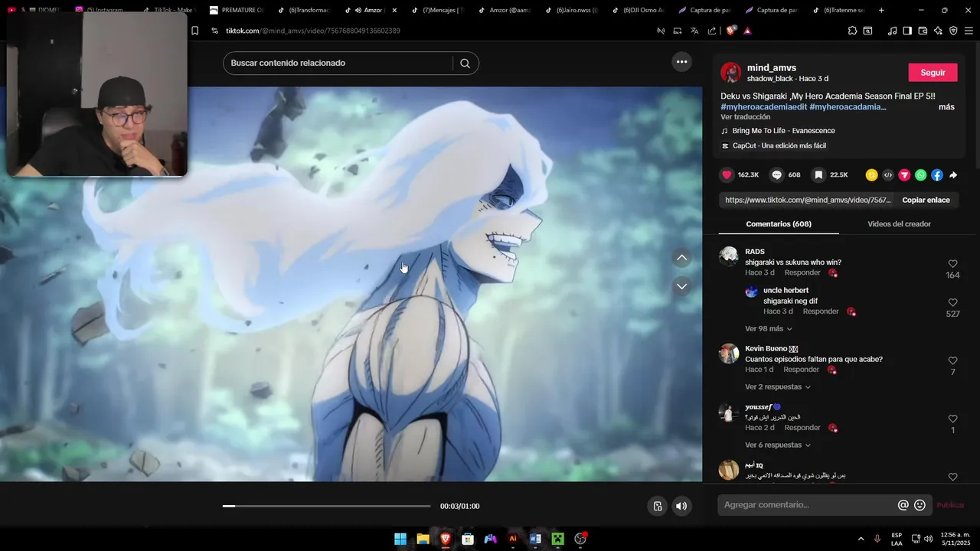
Task: Bookmark page via address bar bookmark icon
Action: click(194, 31)
